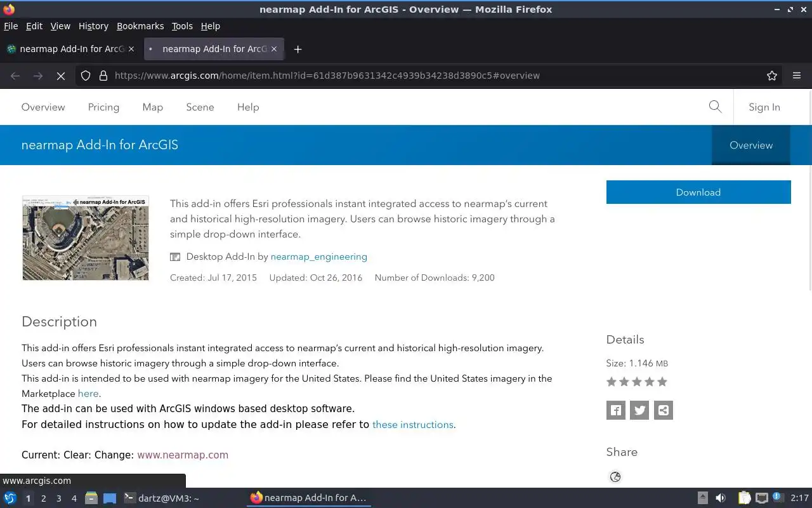Stop loading the page
This screenshot has height=508, width=812.
click(x=61, y=76)
